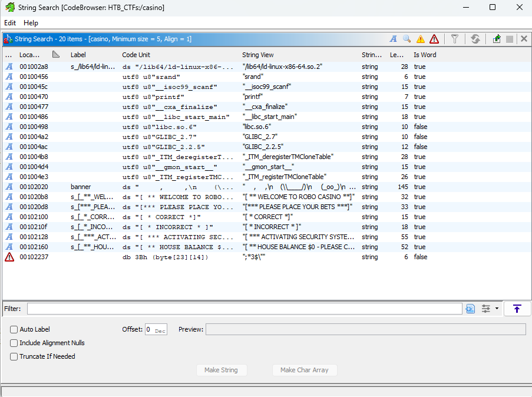This screenshot has width=532, height=397.
Task: Click the 'A' icon on row 00102100
Action: (x=9, y=217)
